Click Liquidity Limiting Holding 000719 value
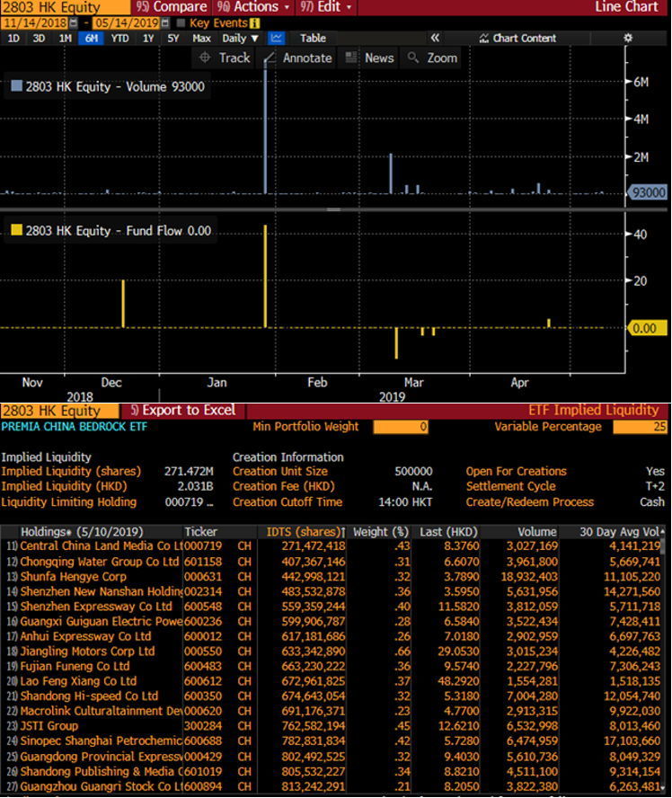 [189, 502]
